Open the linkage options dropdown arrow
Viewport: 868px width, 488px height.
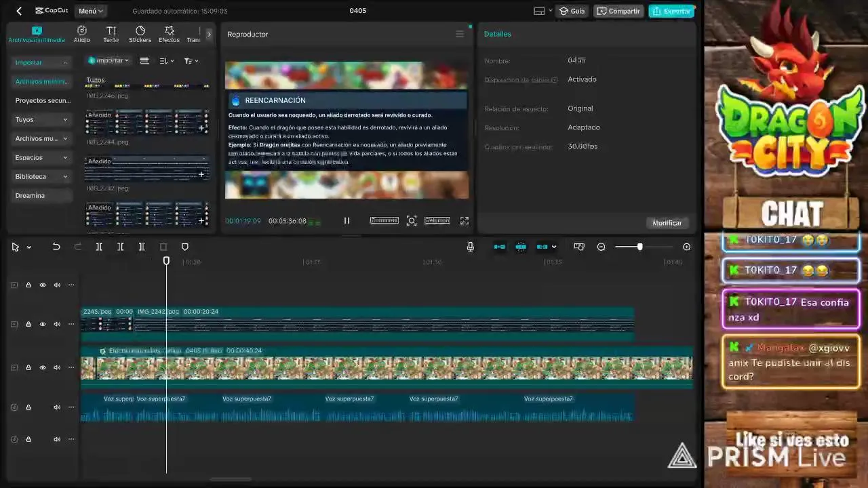(554, 247)
